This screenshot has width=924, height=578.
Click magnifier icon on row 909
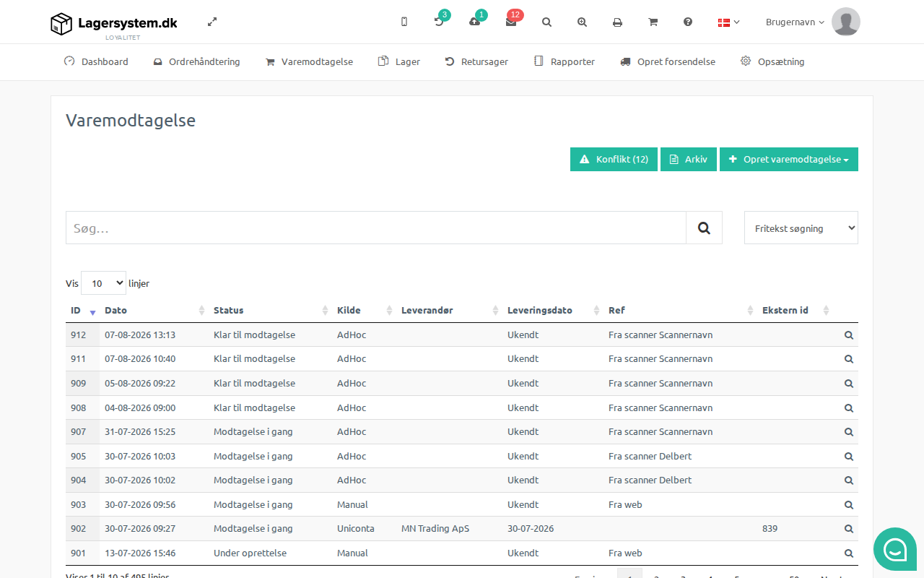(849, 384)
